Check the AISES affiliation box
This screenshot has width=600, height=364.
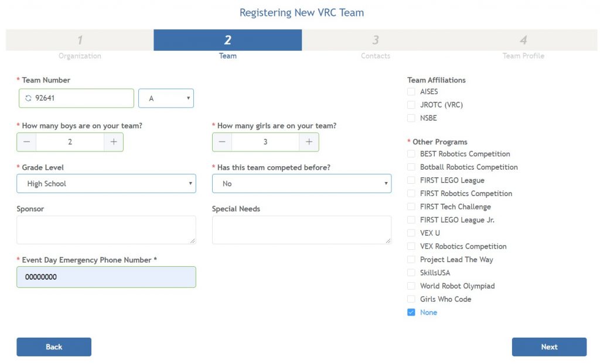(x=411, y=92)
